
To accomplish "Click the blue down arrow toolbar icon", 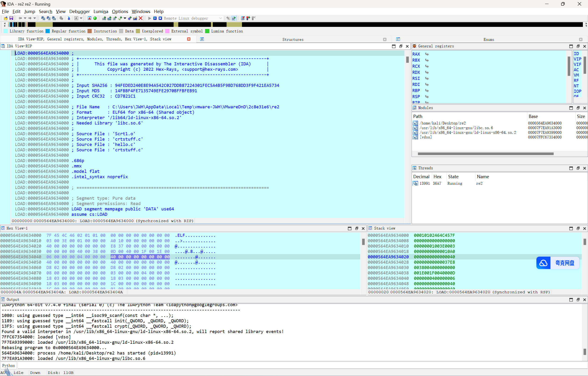I will pos(69,18).
